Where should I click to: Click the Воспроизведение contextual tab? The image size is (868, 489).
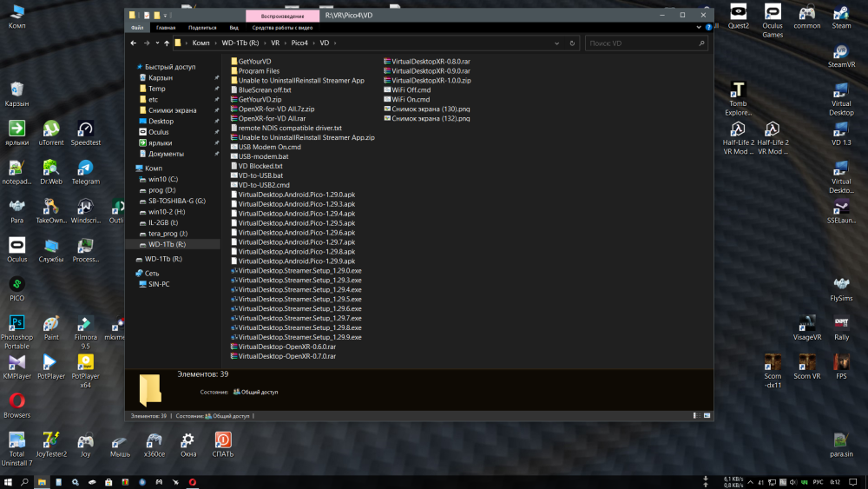[282, 16]
